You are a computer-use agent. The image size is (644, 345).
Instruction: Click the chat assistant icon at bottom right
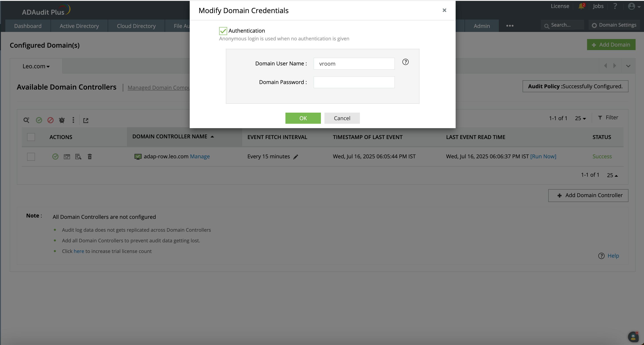(633, 337)
